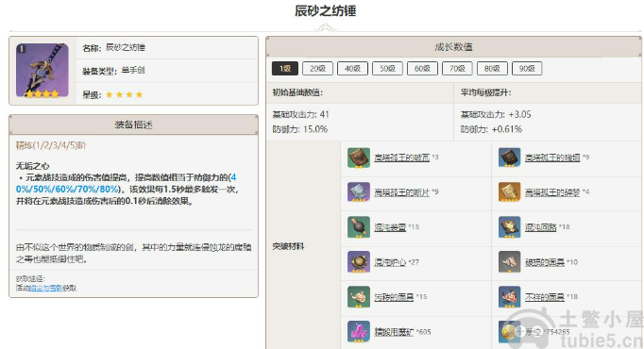The height and width of the screenshot is (349, 644).
Task: Click the 高塔孤王的破瓦 material icon
Action: click(359, 158)
